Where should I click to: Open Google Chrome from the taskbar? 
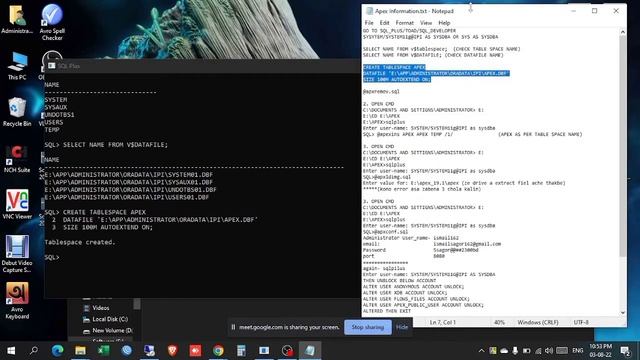click(x=218, y=350)
